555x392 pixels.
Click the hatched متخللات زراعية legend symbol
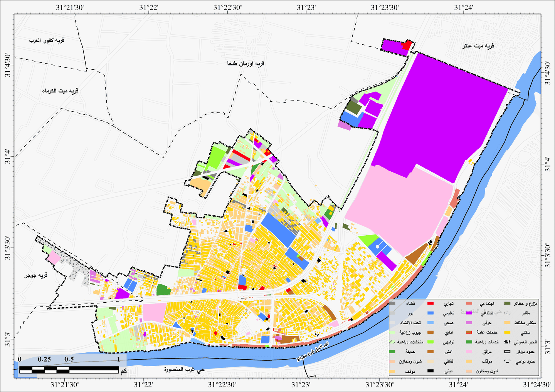point(393,342)
